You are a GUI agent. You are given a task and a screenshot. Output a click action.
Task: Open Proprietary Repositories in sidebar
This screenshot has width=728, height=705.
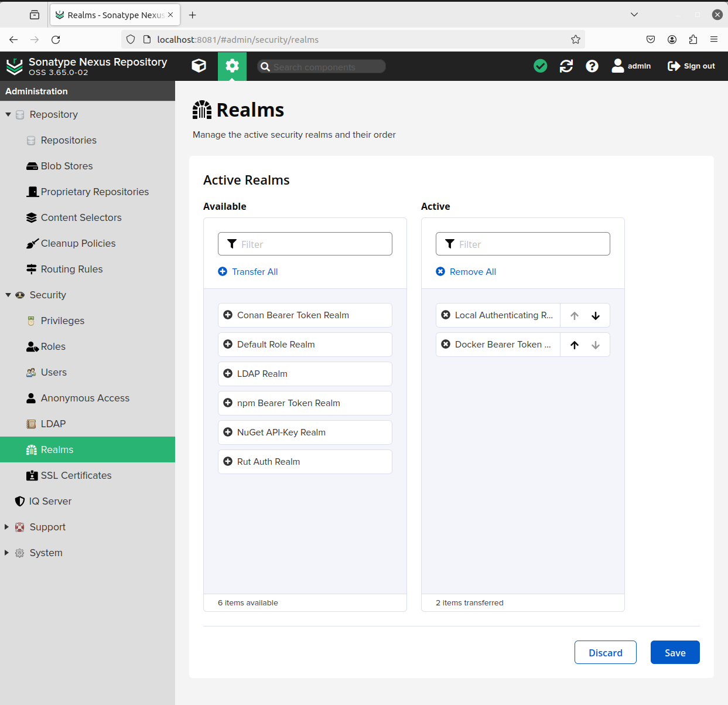coord(87,192)
